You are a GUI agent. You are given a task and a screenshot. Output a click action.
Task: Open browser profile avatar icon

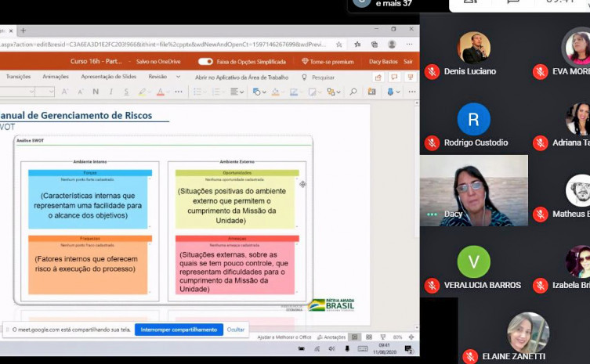tap(392, 45)
